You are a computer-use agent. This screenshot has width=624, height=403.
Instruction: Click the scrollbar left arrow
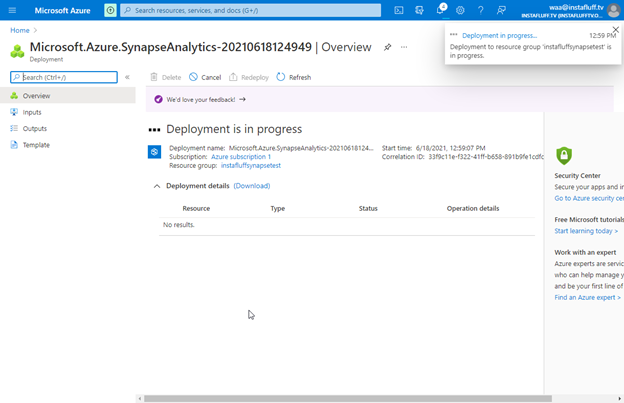[x=139, y=398]
